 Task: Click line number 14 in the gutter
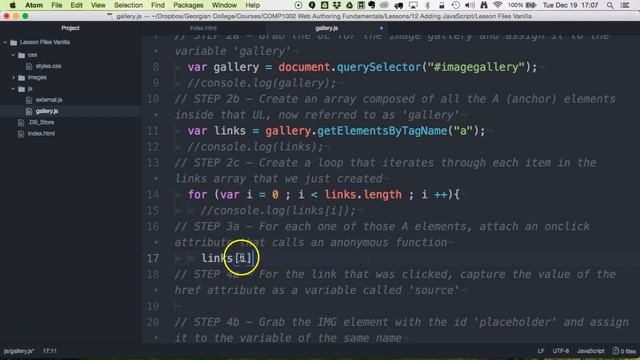(153, 195)
